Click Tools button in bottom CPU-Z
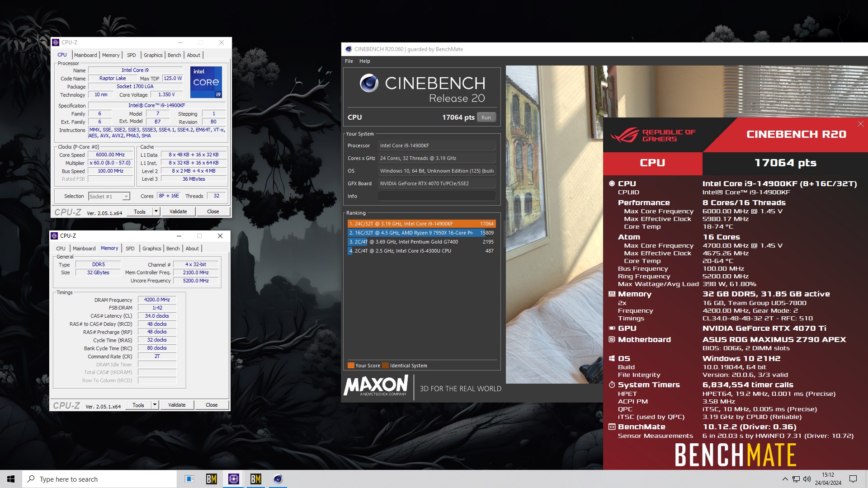This screenshot has height=488, width=868. 138,405
